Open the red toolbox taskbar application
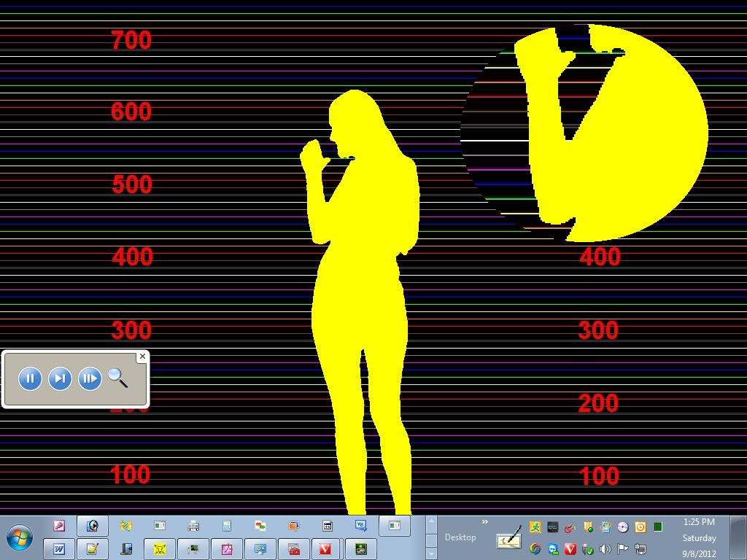This screenshot has height=560, width=747. (x=294, y=549)
